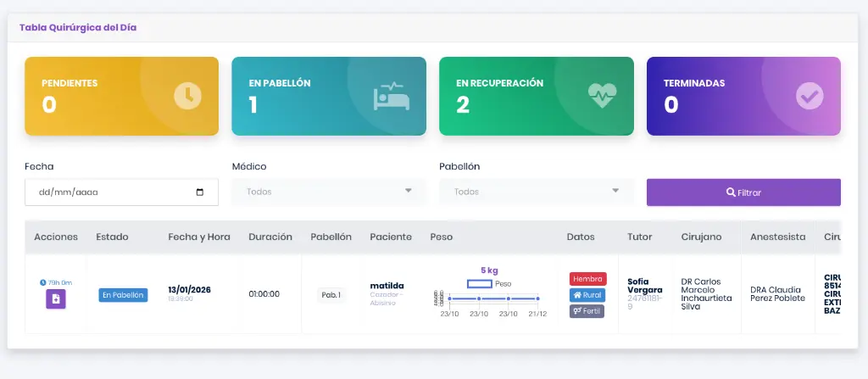Click the date 13/01/2026

189,290
